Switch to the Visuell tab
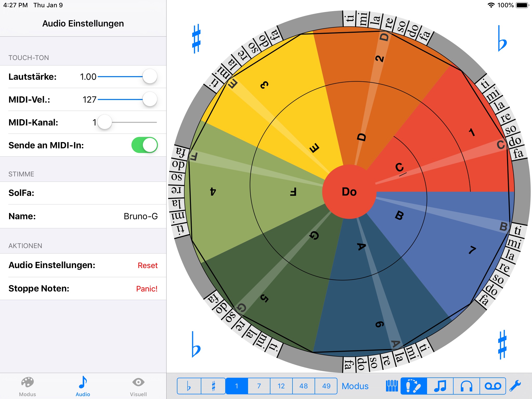Viewport: 532px width, 399px height. (x=138, y=386)
